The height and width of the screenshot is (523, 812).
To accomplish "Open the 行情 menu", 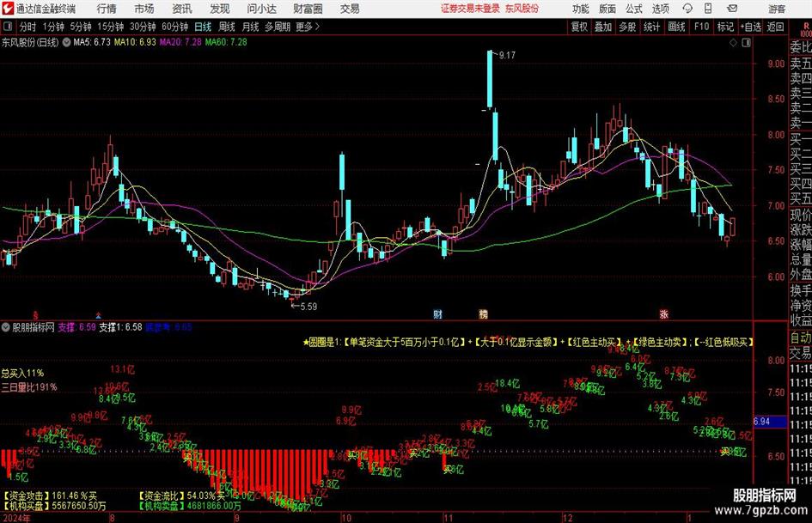I will (107, 9).
